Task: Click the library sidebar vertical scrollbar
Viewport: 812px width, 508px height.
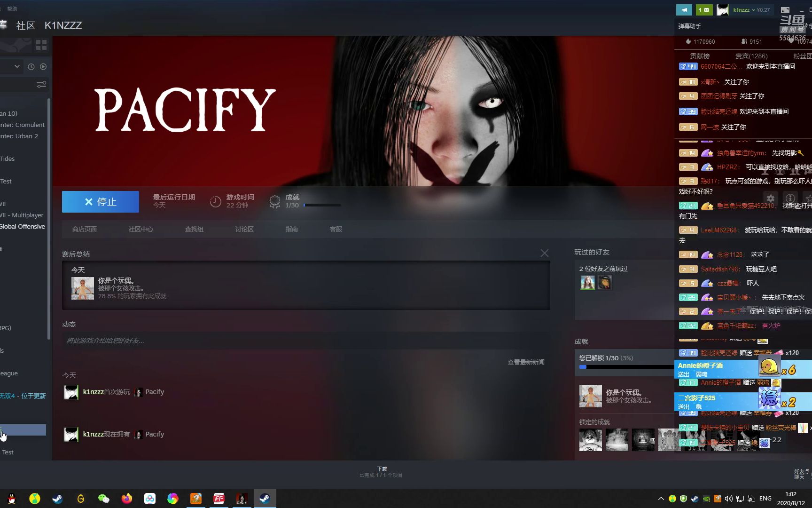Action: pyautogui.click(x=49, y=219)
